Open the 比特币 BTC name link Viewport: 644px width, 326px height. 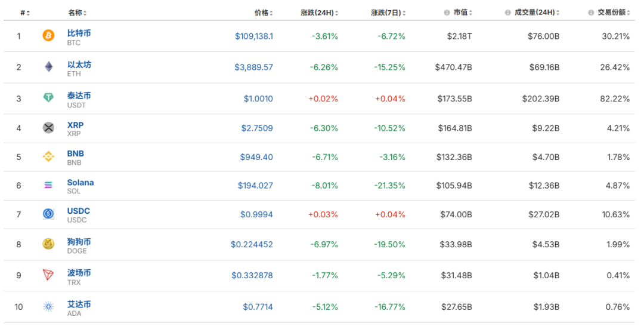click(x=79, y=33)
